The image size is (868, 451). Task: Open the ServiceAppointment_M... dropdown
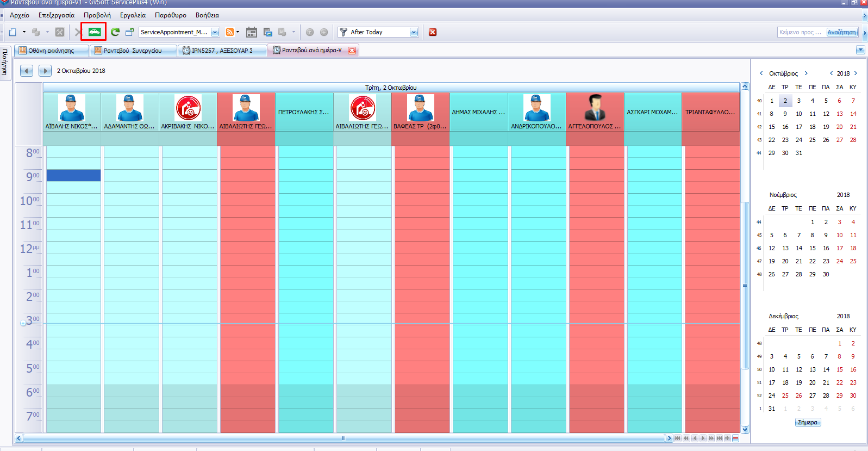pyautogui.click(x=215, y=32)
